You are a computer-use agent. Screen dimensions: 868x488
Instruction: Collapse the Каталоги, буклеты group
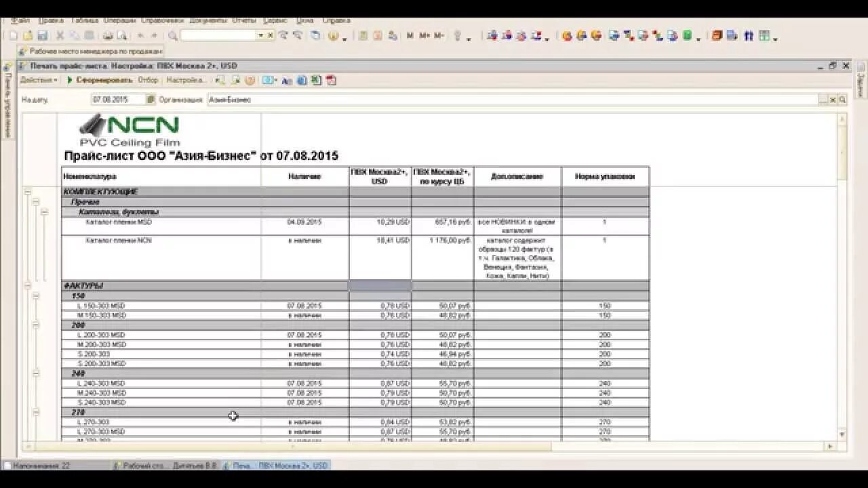tap(44, 211)
